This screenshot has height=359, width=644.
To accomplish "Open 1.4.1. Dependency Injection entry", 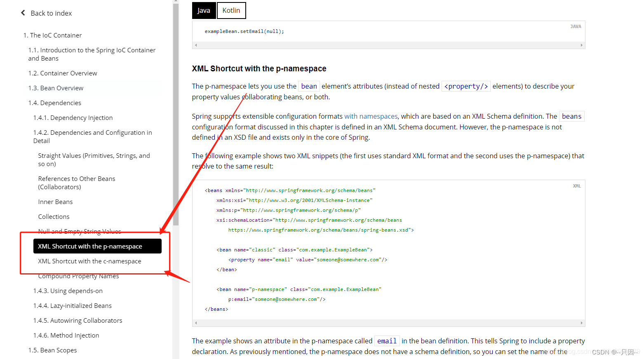I will (x=73, y=117).
